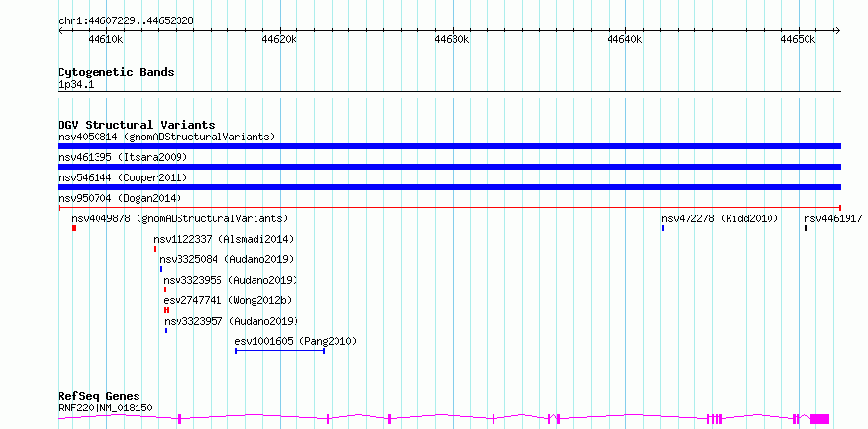This screenshot has height=429, width=868.
Task: Click the 44650k ruler tick label
Action: point(798,39)
